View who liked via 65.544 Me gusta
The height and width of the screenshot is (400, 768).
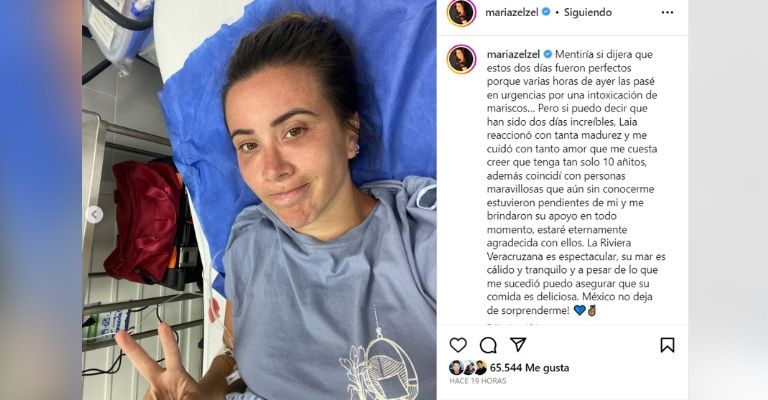529,368
